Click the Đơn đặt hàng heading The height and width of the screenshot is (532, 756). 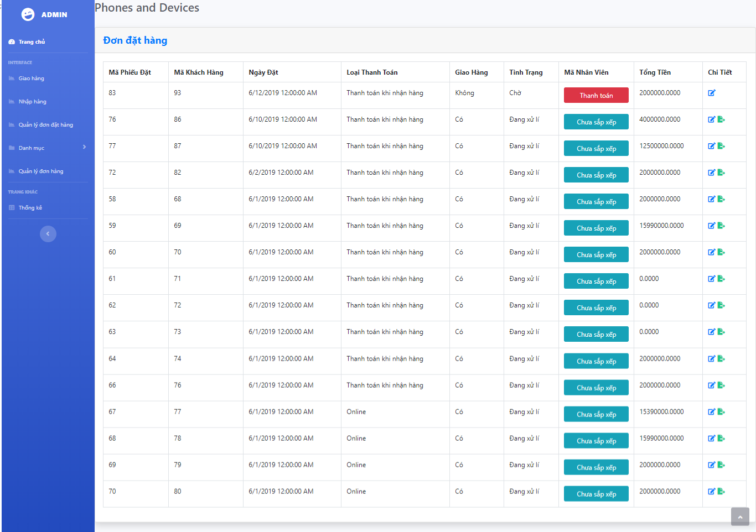(x=135, y=40)
